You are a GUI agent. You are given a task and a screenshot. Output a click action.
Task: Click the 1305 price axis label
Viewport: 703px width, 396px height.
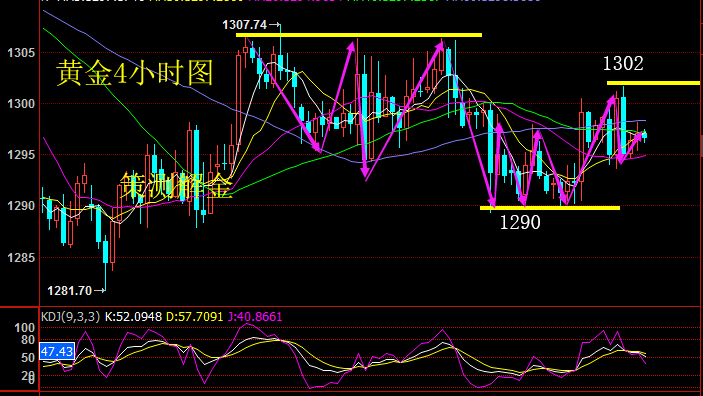(21, 53)
